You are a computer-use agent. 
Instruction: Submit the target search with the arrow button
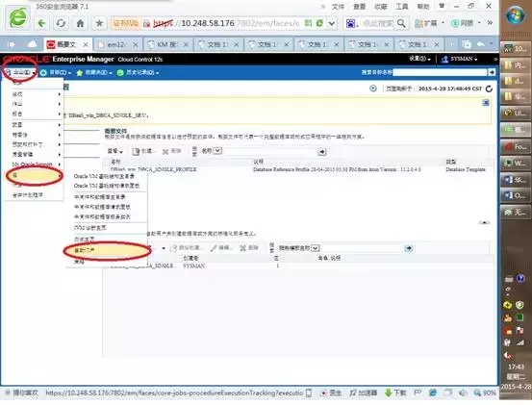(x=492, y=72)
